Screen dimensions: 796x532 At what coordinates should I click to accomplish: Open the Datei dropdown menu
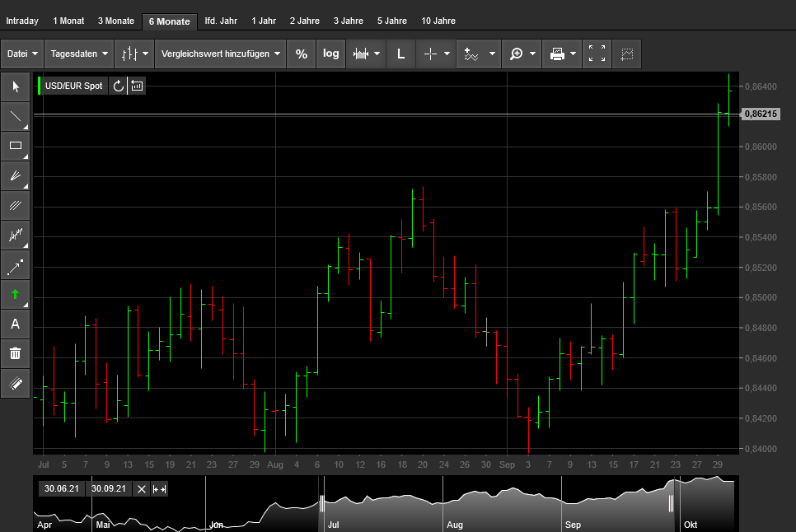[x=22, y=54]
